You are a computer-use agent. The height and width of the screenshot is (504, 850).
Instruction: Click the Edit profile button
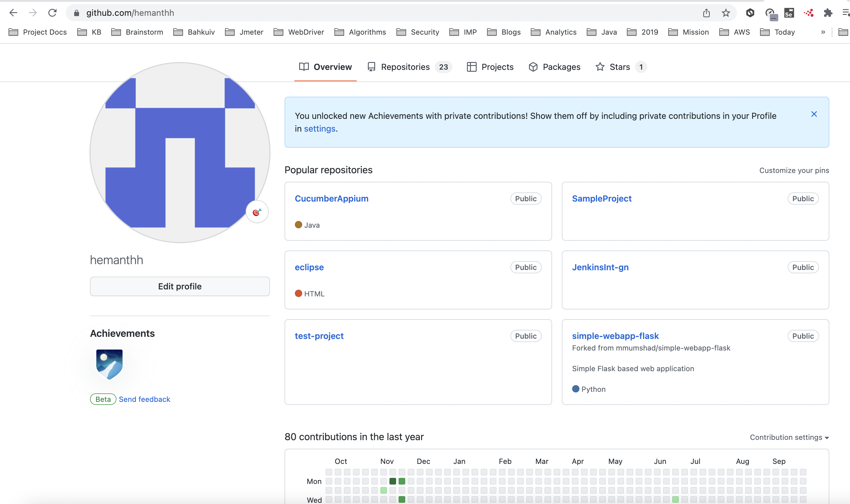180,286
